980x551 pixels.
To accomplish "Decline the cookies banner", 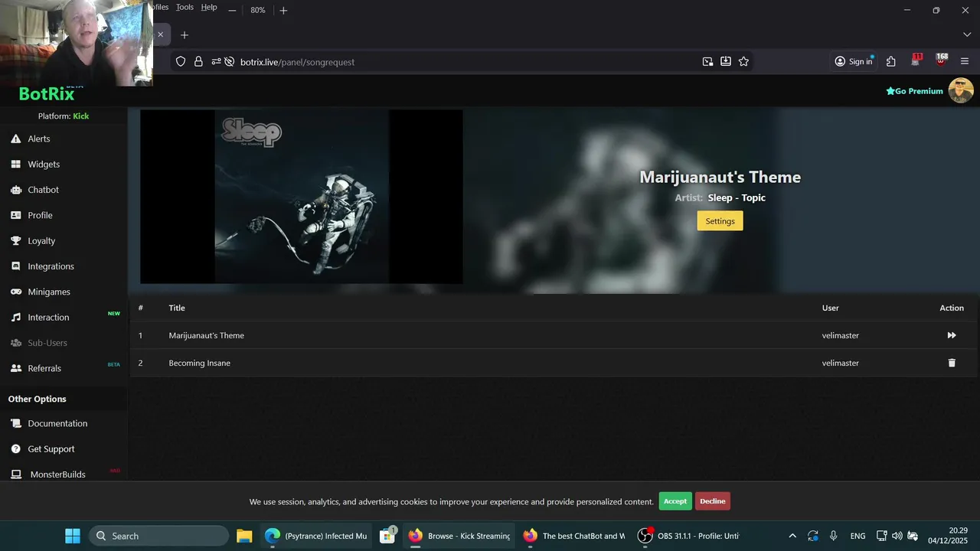I will pos(712,501).
